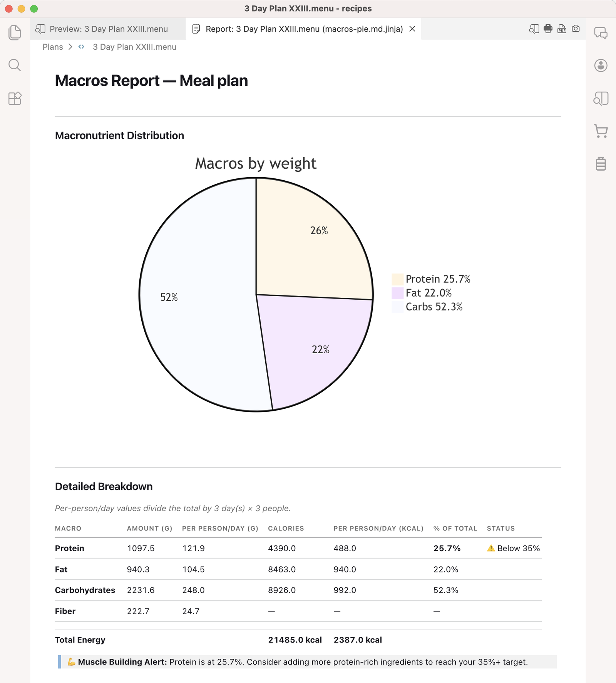Click the % OF TOTAL column header
This screenshot has width=616, height=683.
pos(455,529)
